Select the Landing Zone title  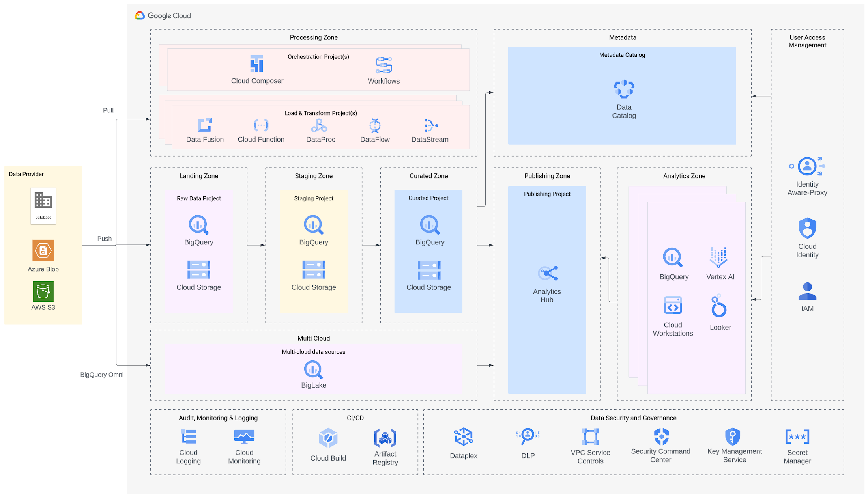click(199, 176)
